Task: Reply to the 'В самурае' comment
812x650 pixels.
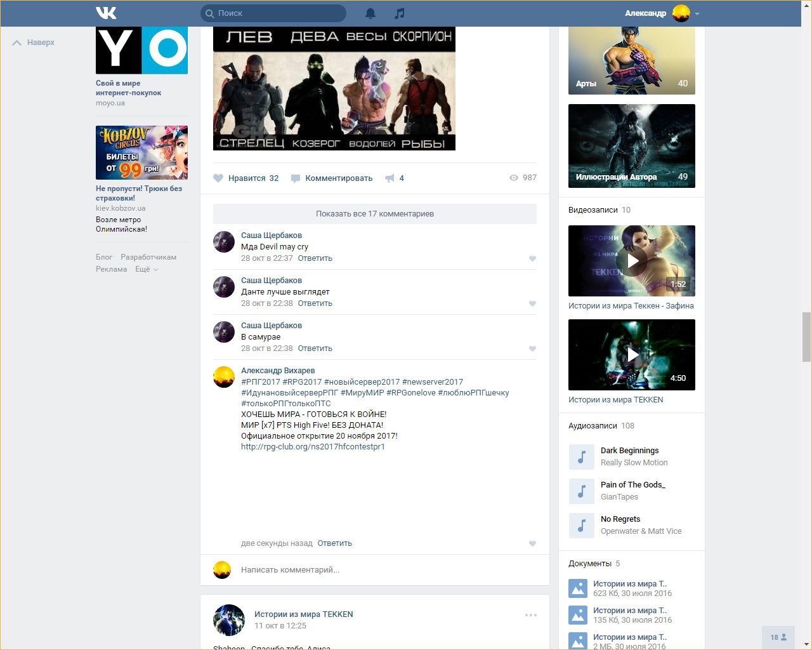Action: coord(315,348)
